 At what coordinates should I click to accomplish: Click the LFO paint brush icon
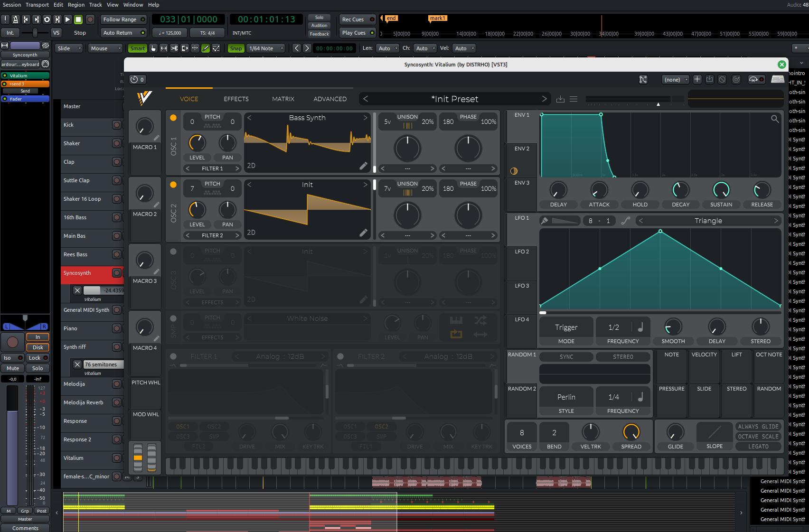[545, 221]
